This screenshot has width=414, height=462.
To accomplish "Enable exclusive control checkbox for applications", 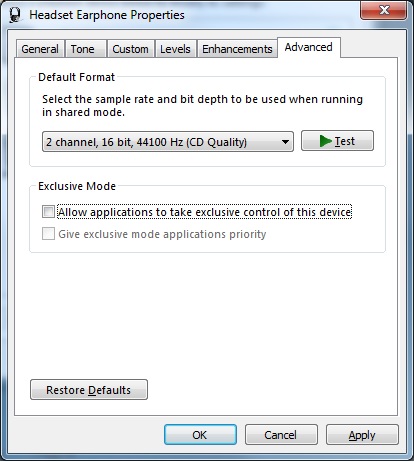I will tap(48, 212).
